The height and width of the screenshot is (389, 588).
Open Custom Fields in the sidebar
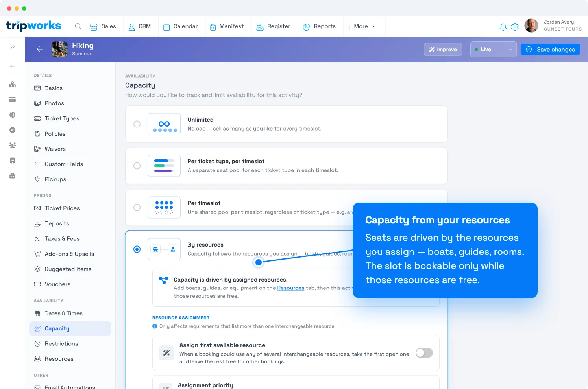(70, 164)
